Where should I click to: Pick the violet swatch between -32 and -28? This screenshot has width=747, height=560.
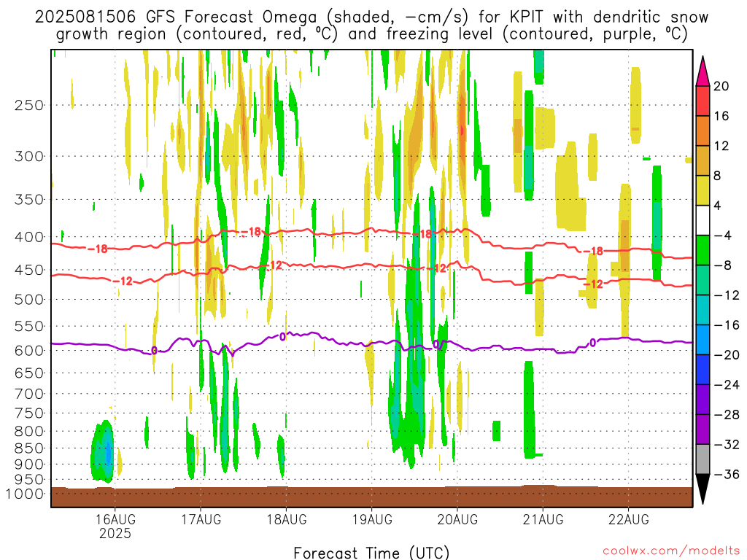[703, 429]
